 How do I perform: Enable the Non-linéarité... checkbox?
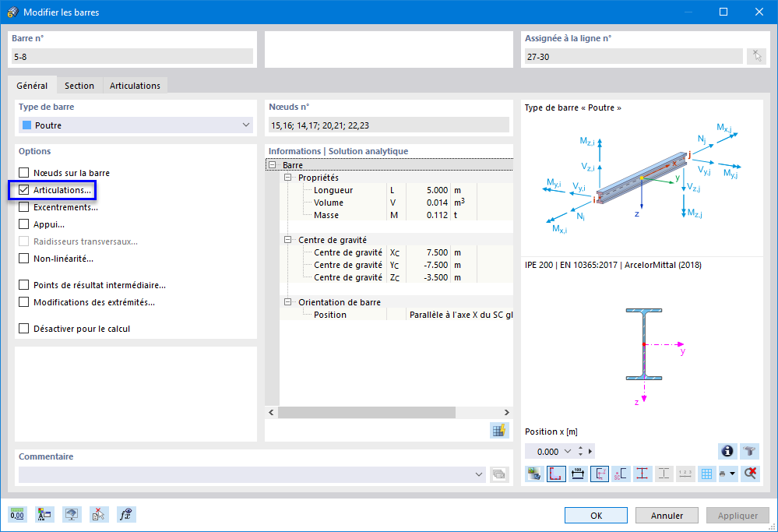click(24, 259)
